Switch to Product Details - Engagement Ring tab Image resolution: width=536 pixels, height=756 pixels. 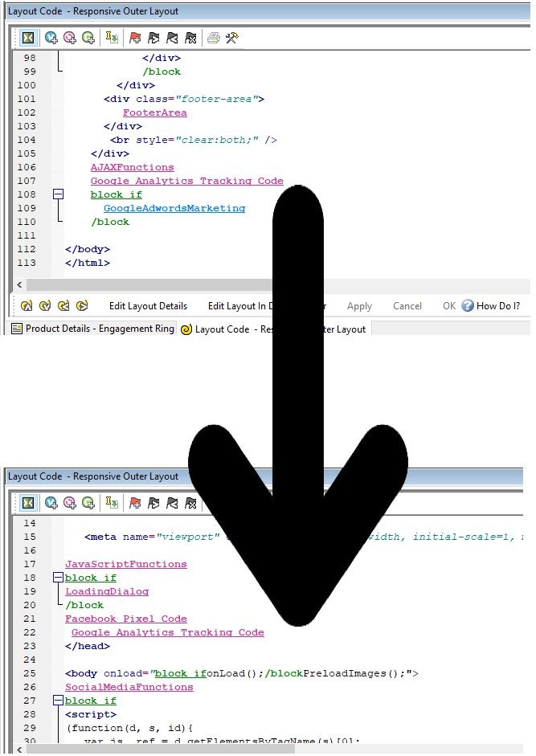click(x=92, y=329)
